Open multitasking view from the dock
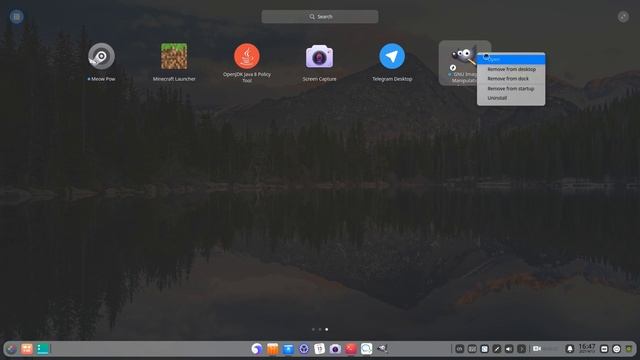The height and width of the screenshot is (360, 640). (x=27, y=349)
